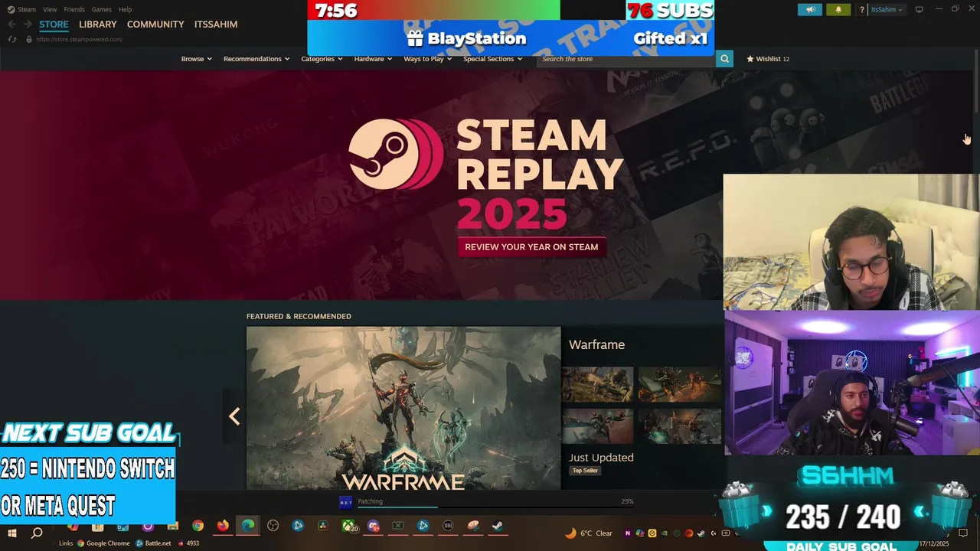The height and width of the screenshot is (551, 980).
Task: Open Microsoft Edge from taskbar
Action: tap(248, 526)
